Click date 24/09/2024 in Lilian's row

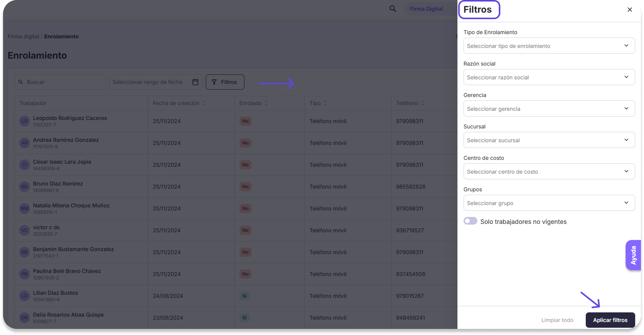point(168,296)
